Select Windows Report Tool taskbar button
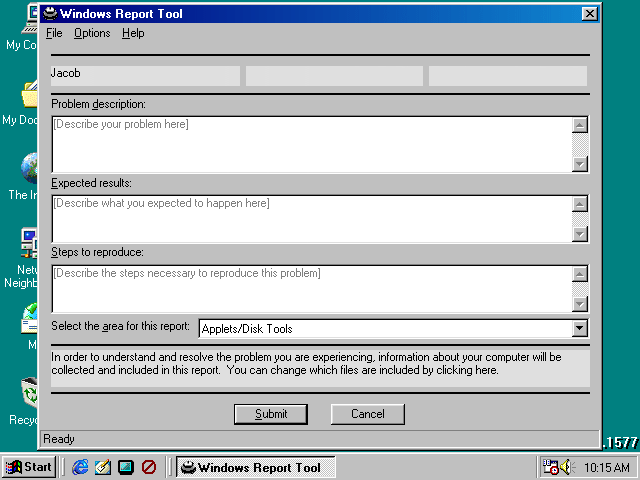640x480 pixels. [x=256, y=467]
